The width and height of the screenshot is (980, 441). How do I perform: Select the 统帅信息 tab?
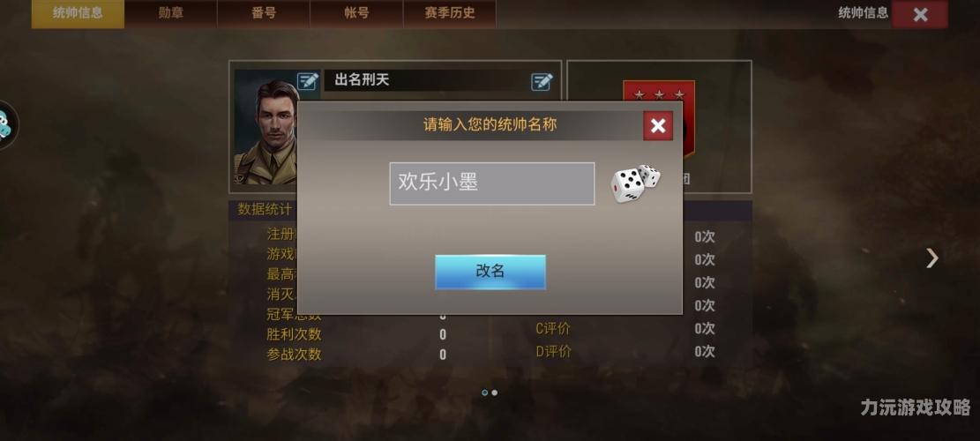[79, 14]
